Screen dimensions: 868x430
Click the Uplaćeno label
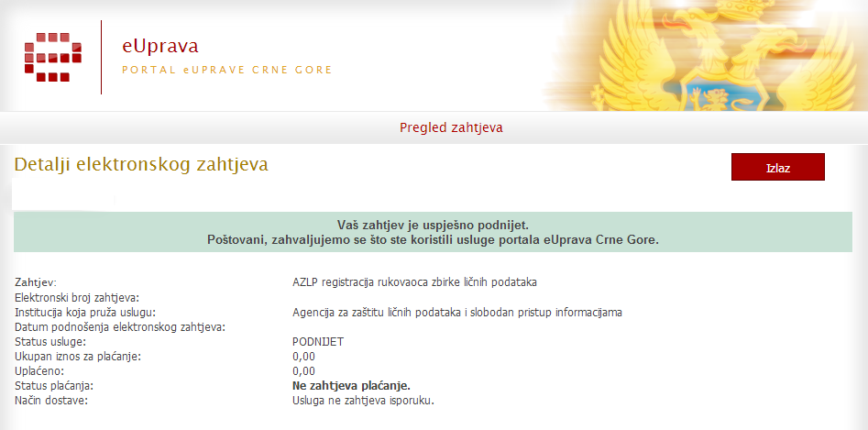point(41,371)
